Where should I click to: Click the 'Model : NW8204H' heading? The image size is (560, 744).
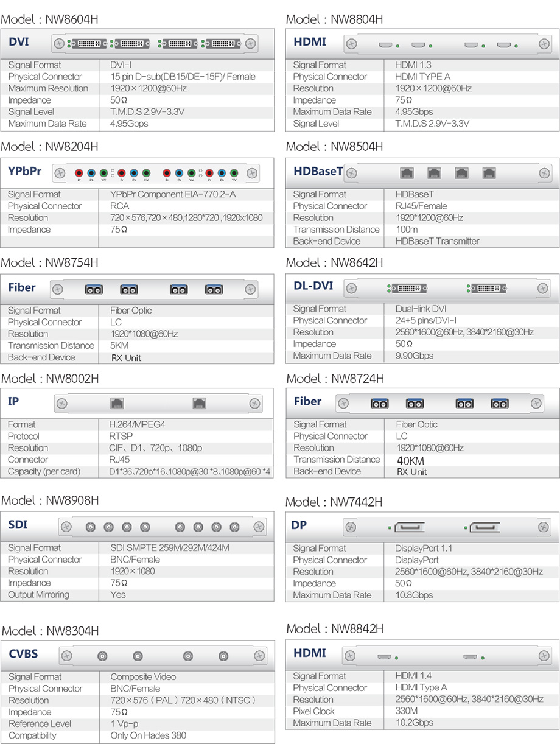49,146
